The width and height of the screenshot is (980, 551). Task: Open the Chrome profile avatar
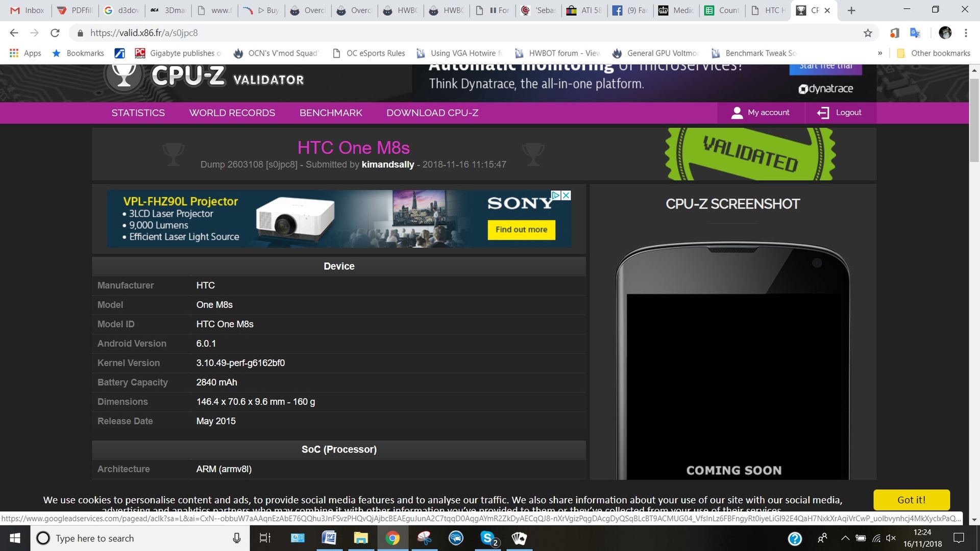coord(945,33)
